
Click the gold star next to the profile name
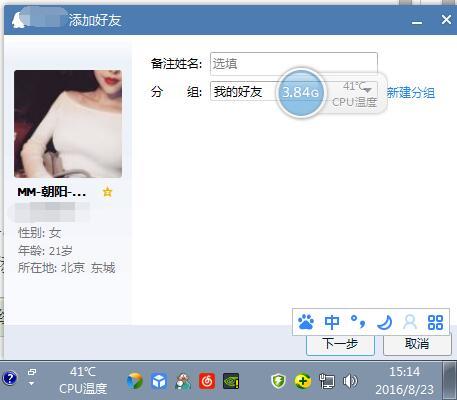tap(107, 192)
